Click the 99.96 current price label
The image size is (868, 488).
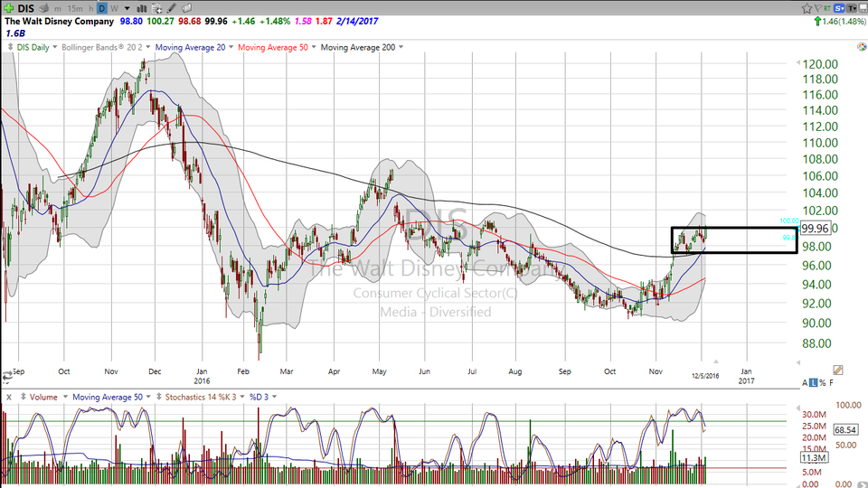[x=815, y=228]
